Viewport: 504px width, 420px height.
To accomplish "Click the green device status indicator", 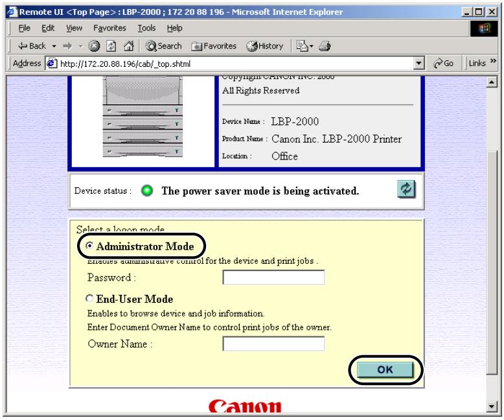I will (x=147, y=191).
